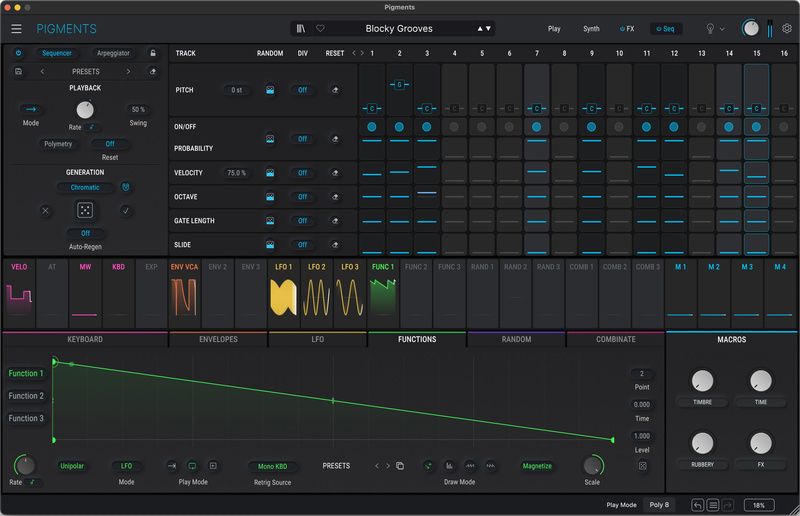Viewport: 800px width, 516px height.
Task: Toggle step 1 on/off dot
Action: click(372, 127)
